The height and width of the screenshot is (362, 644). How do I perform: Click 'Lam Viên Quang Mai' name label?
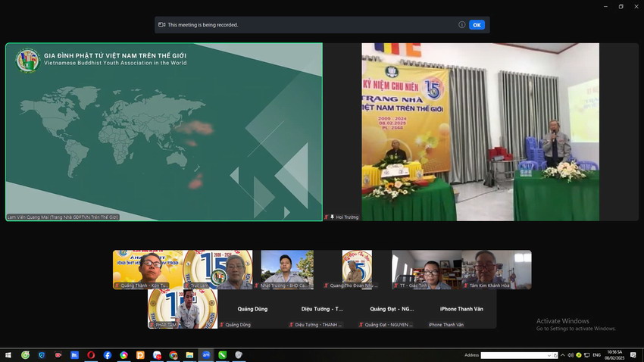(63, 217)
